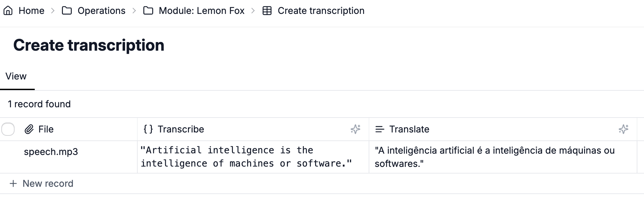
Task: Open the speech.mp3 file cell
Action: click(51, 152)
